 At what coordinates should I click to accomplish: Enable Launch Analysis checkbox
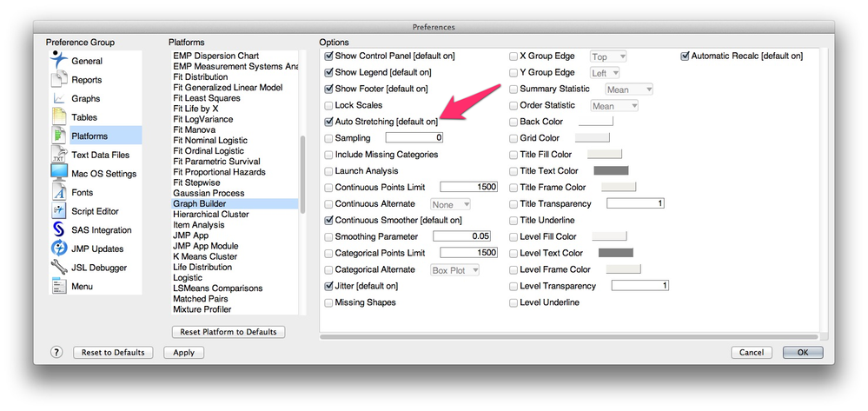pyautogui.click(x=328, y=170)
